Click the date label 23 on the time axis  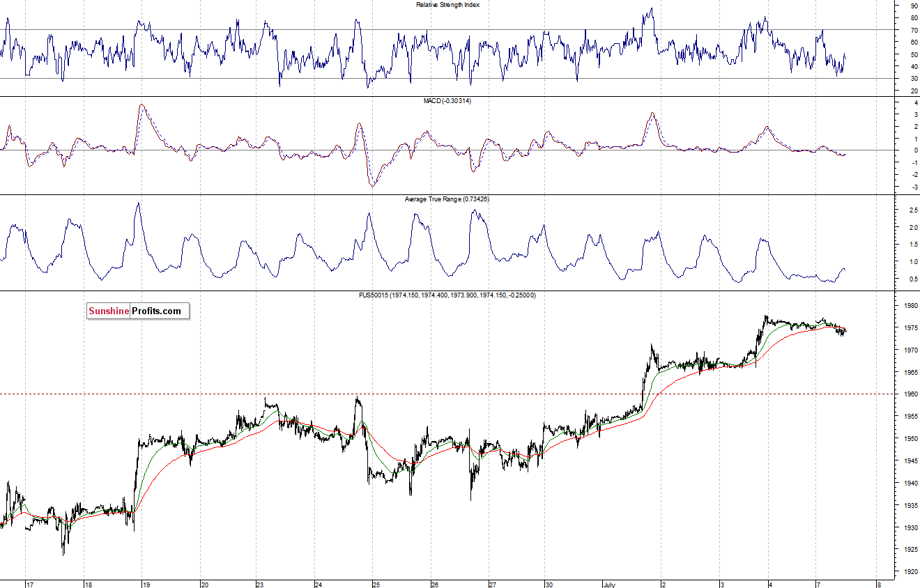click(x=260, y=585)
